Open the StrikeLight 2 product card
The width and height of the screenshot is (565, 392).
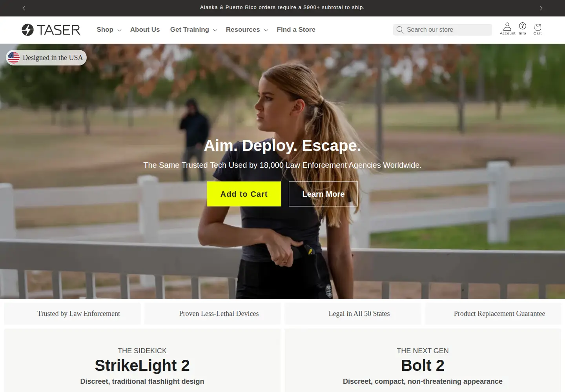coord(142,360)
